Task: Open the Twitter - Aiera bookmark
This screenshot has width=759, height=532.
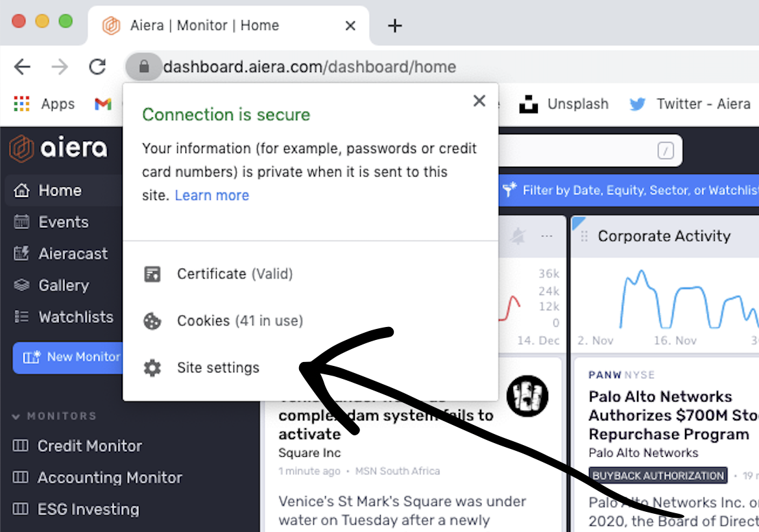Action: pos(690,104)
